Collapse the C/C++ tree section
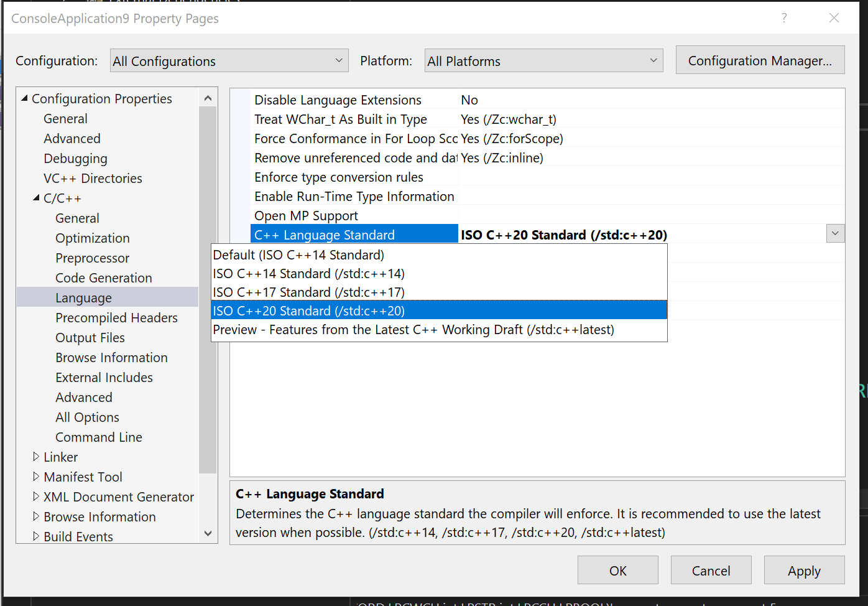Image resolution: width=868 pixels, height=606 pixels. click(37, 198)
